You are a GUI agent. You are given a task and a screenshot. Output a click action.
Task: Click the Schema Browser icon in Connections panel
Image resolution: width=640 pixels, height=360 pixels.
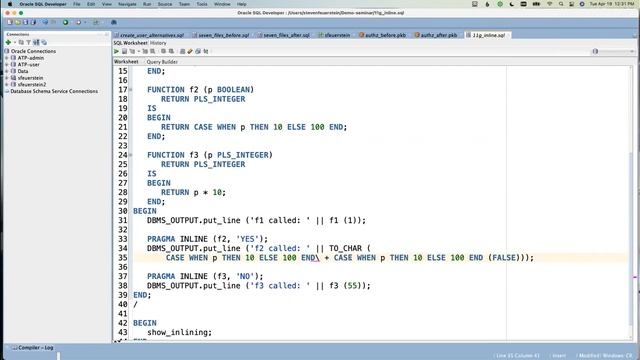coord(36,42)
